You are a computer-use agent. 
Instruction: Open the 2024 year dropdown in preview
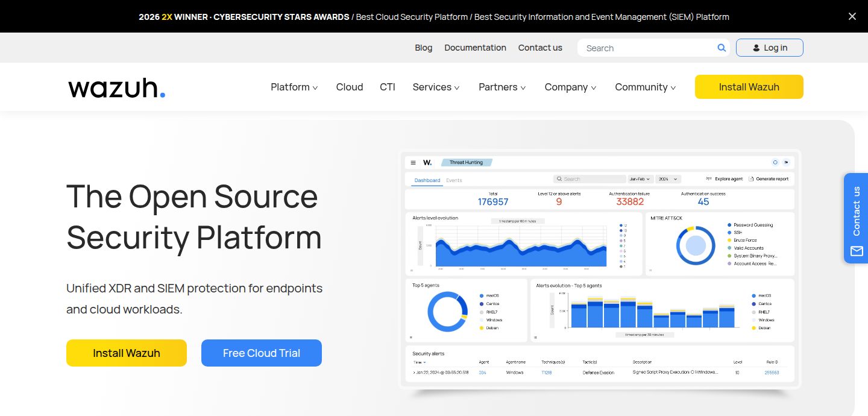(x=668, y=179)
